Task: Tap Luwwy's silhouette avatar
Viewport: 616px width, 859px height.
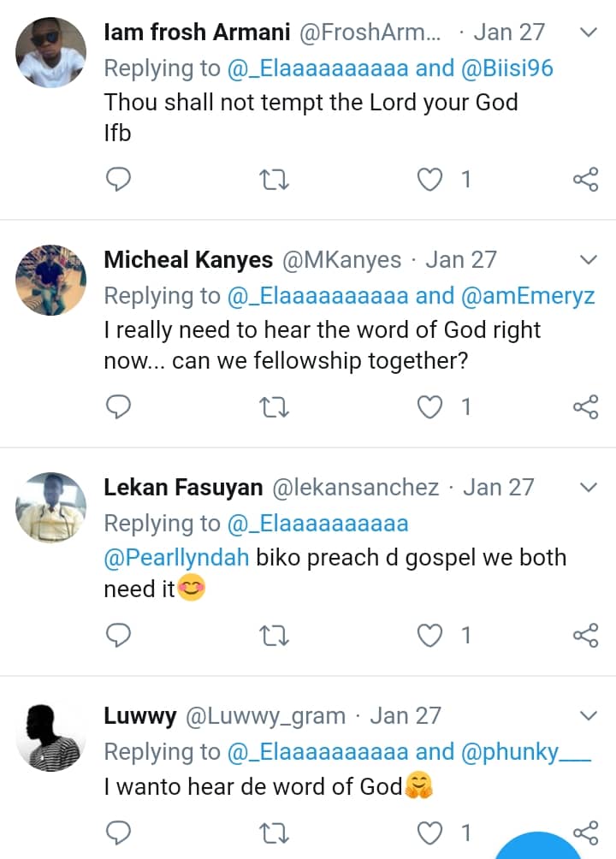Action: tap(51, 736)
